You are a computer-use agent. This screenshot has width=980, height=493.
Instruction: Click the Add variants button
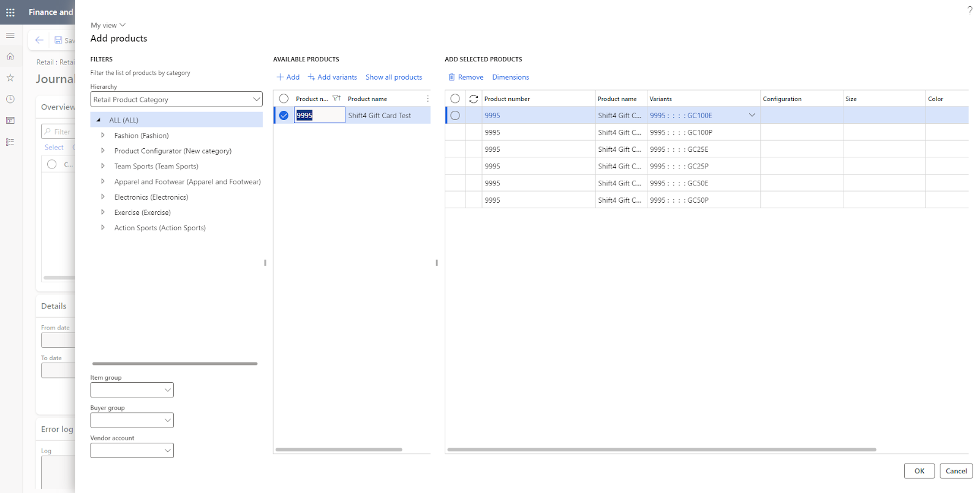pos(333,77)
